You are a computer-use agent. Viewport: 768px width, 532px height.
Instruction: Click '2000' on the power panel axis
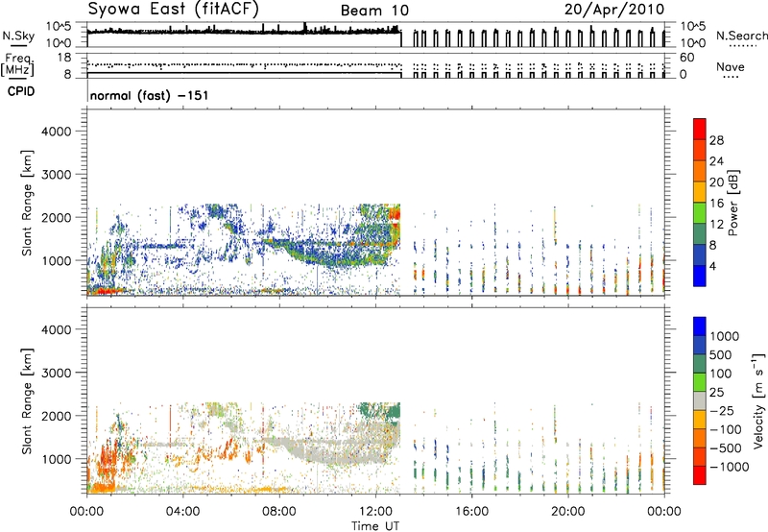[56, 217]
